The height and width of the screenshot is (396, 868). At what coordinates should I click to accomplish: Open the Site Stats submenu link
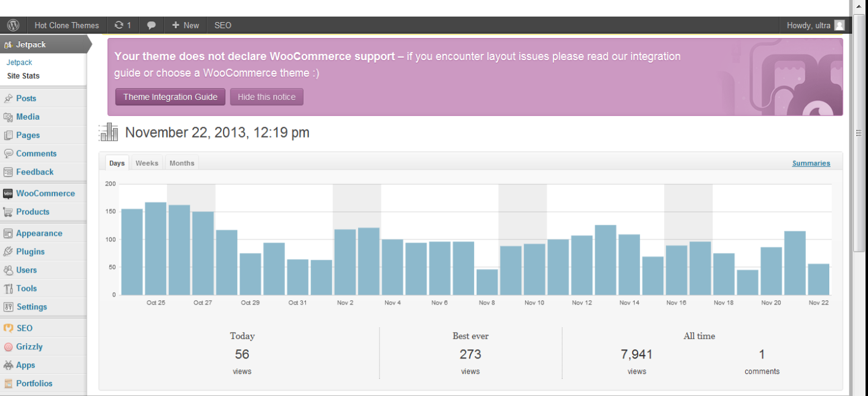(23, 76)
